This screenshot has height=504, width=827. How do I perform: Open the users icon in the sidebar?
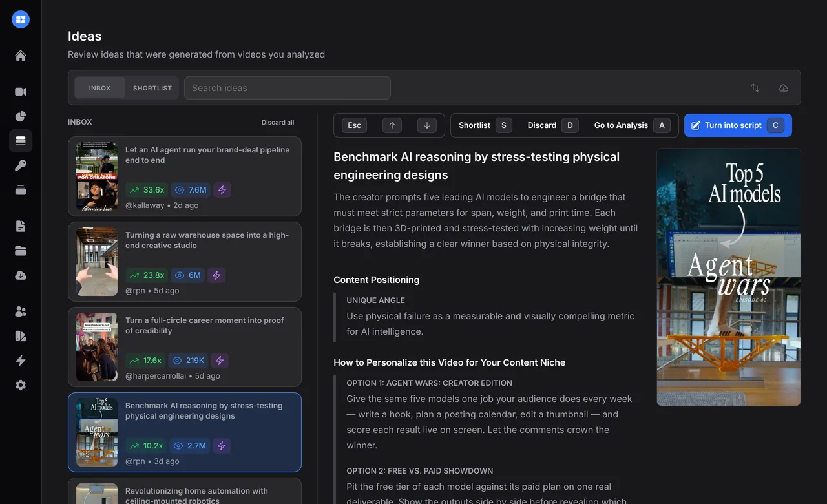21,311
